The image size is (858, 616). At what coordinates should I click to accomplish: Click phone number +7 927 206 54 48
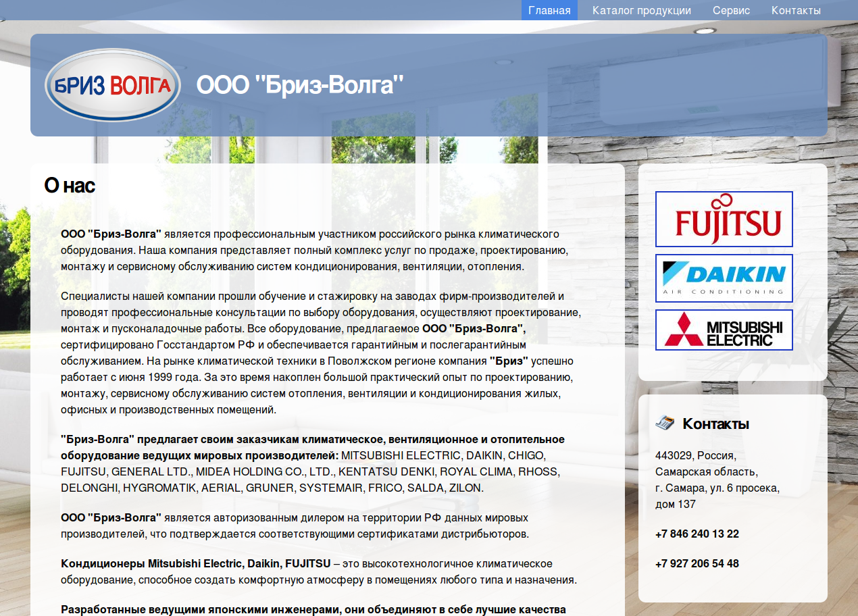click(x=697, y=563)
